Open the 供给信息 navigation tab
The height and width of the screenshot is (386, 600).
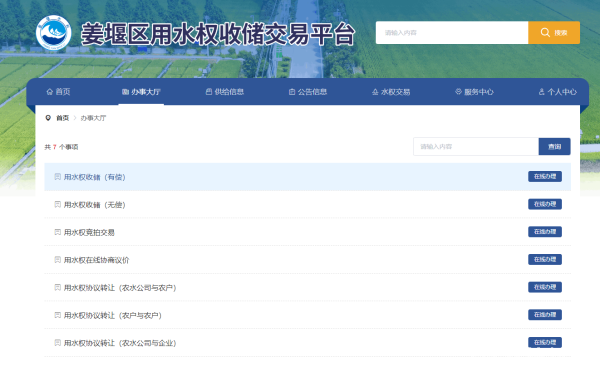(x=225, y=92)
